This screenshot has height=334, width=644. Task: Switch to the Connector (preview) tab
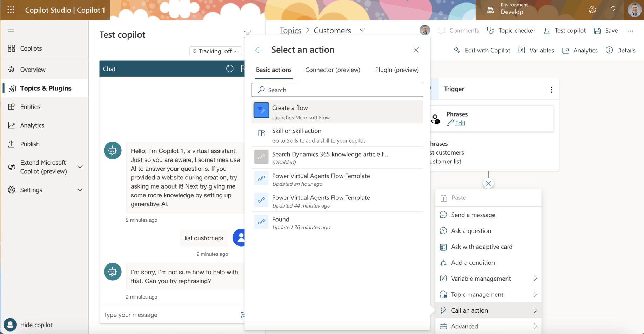tap(333, 70)
